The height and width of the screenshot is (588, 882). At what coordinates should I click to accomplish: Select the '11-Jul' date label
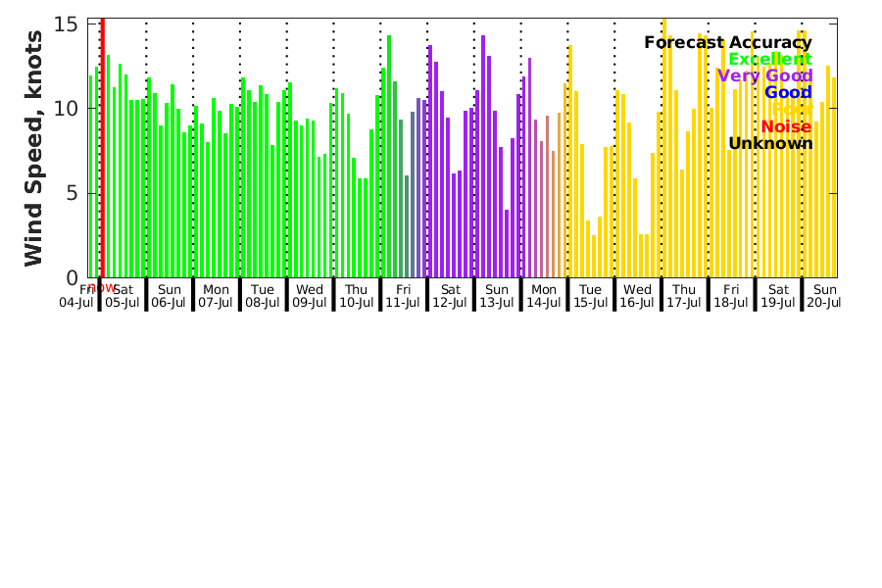(403, 303)
